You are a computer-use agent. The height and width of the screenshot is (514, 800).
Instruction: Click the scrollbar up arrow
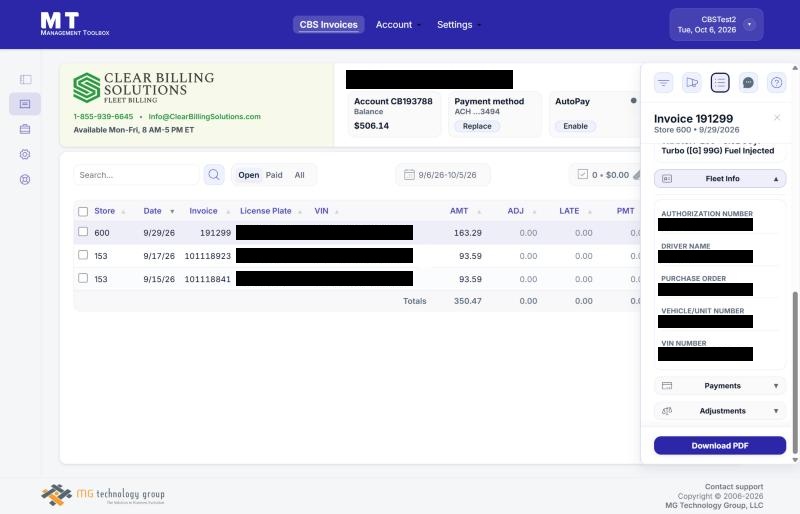(x=795, y=68)
